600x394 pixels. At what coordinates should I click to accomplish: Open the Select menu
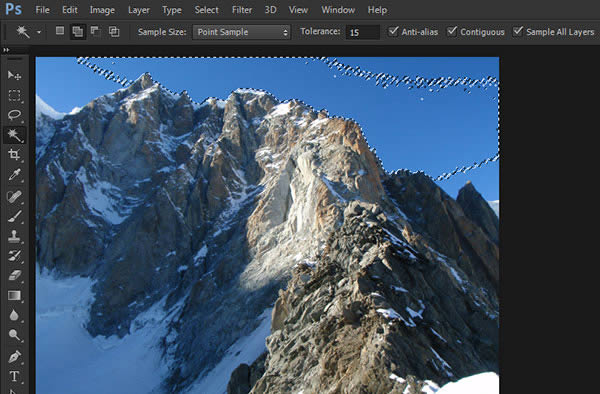206,10
